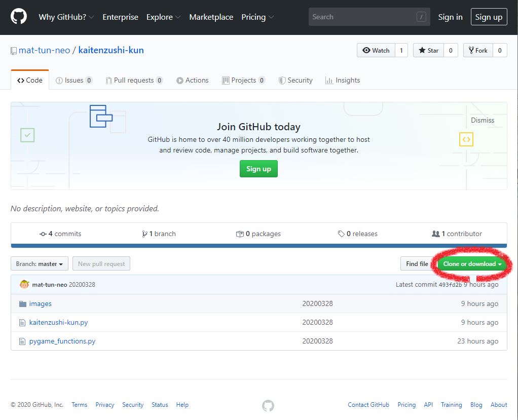Open footer Privacy link

pyautogui.click(x=105, y=405)
